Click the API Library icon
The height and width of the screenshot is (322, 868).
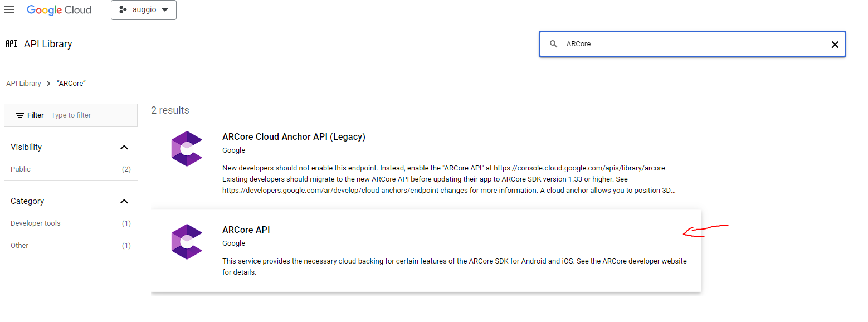click(11, 43)
